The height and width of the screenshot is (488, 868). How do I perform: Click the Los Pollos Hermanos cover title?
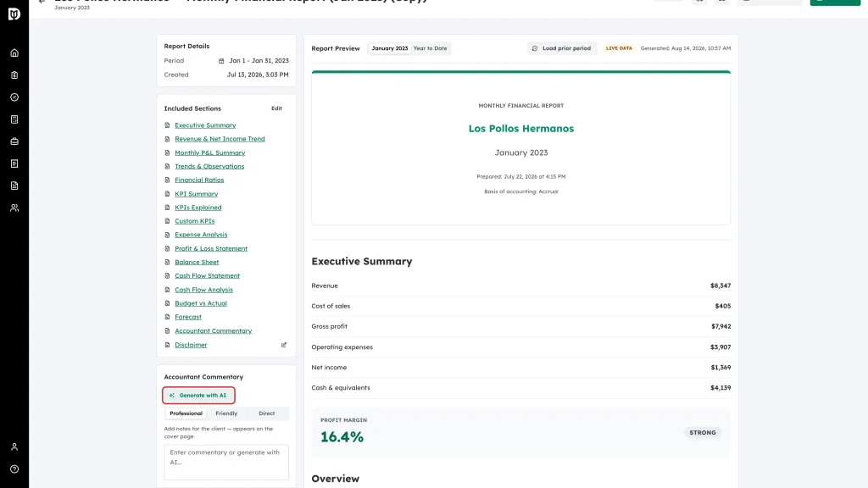pyautogui.click(x=521, y=129)
